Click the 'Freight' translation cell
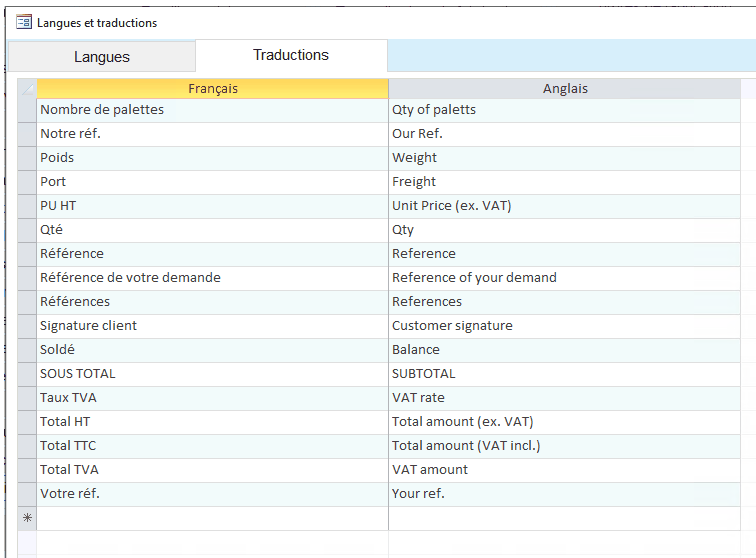This screenshot has width=756, height=558. 565,182
